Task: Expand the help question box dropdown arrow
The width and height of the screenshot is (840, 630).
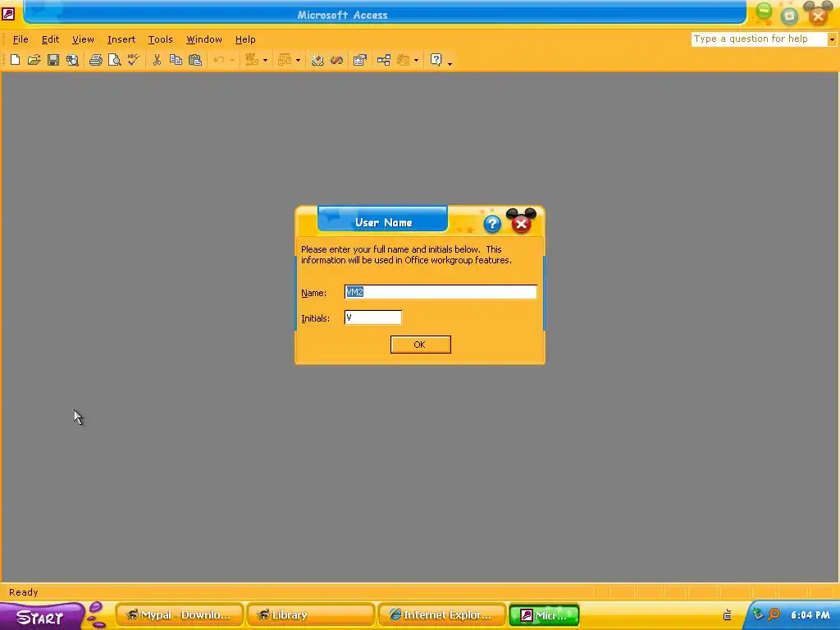Action: 832,39
